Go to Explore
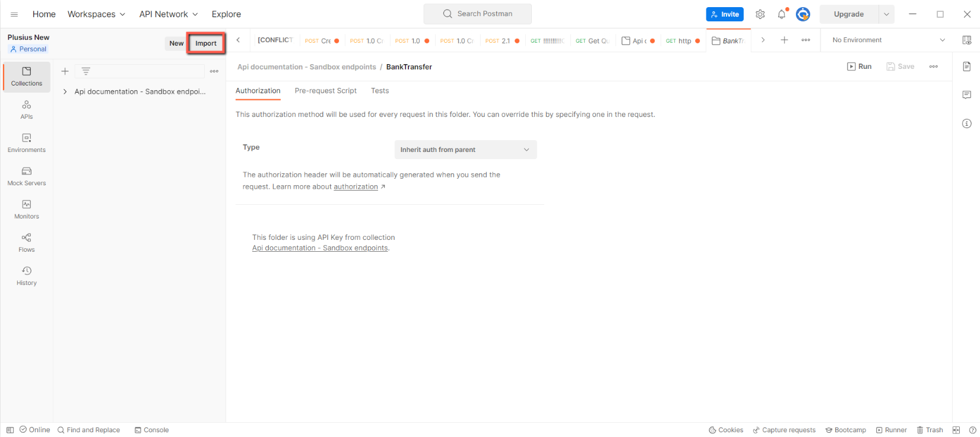 click(226, 14)
